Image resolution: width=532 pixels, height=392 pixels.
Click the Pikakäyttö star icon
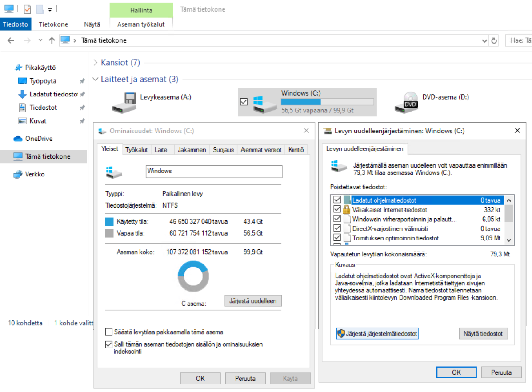(x=19, y=68)
